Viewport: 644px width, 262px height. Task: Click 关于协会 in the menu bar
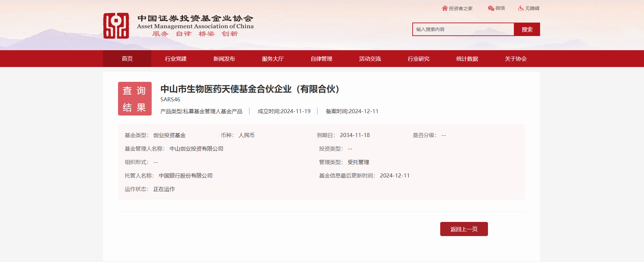pyautogui.click(x=516, y=59)
